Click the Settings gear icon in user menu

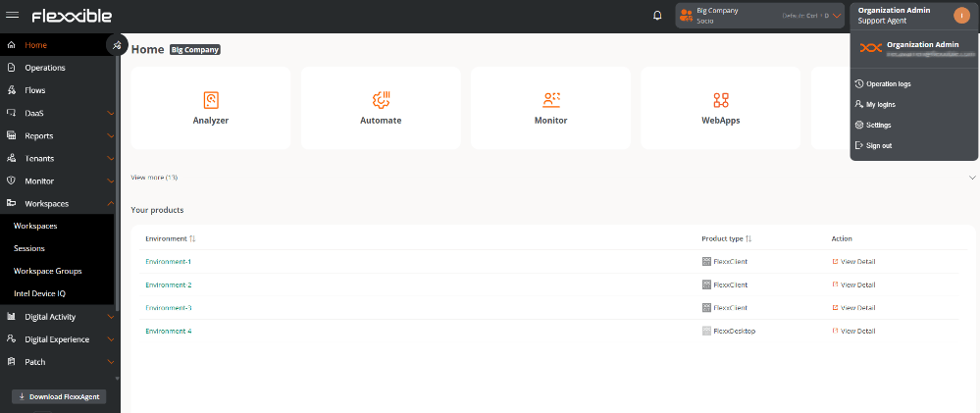858,125
